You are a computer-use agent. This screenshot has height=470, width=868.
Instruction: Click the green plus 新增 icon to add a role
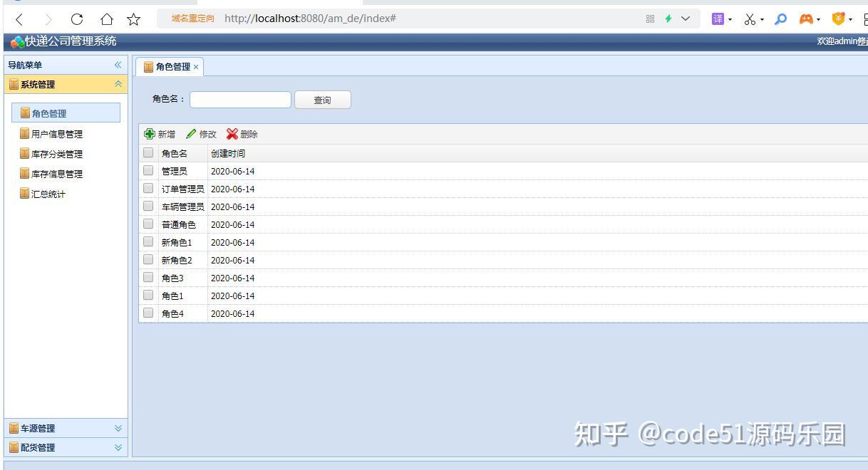150,134
